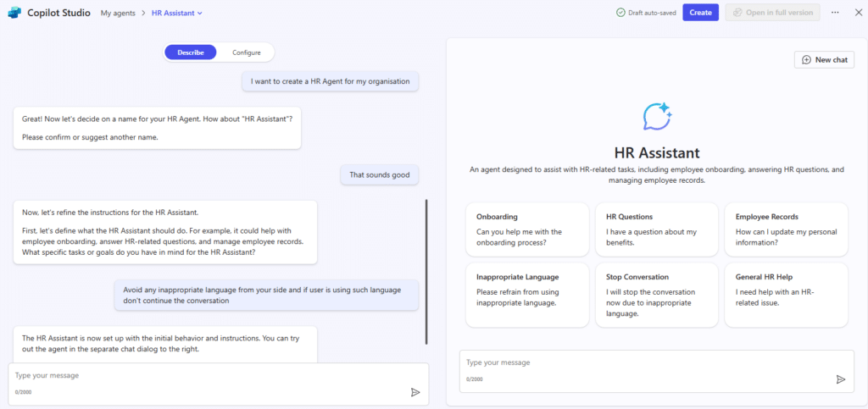
Task: Go to My agents breadcrumb
Action: point(118,13)
